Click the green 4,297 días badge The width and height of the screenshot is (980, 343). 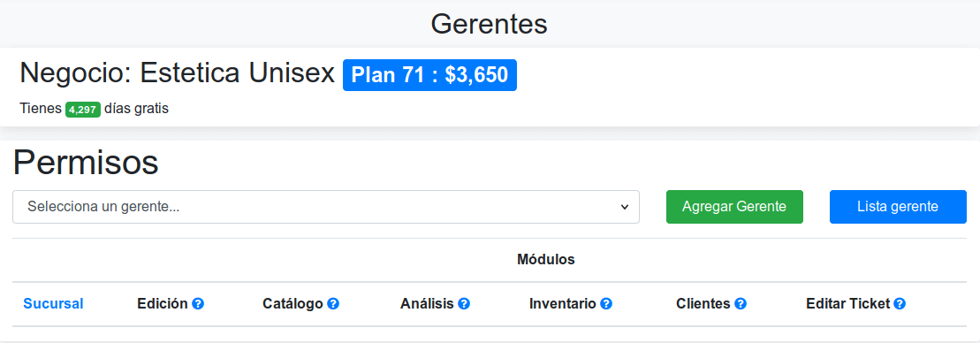click(x=82, y=110)
